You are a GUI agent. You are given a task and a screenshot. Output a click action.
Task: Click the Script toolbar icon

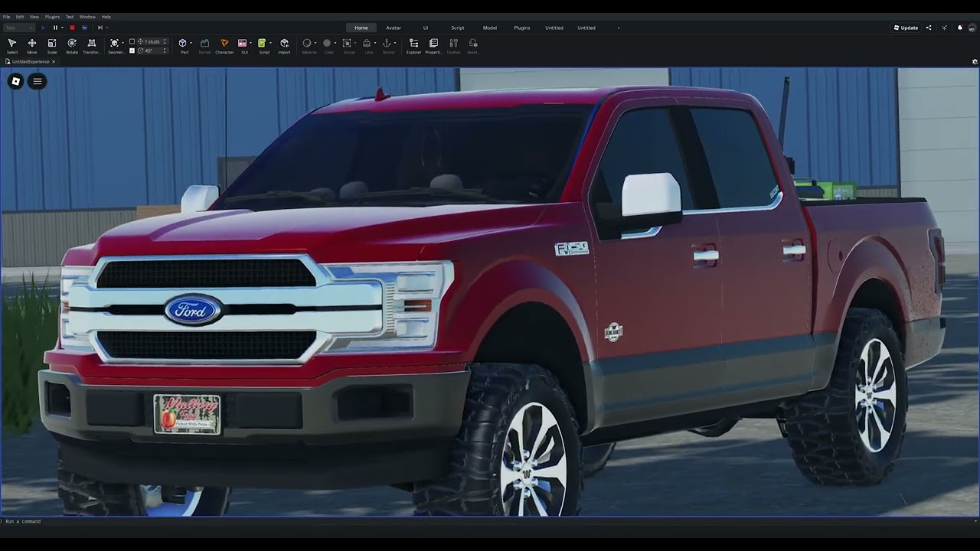pos(262,44)
